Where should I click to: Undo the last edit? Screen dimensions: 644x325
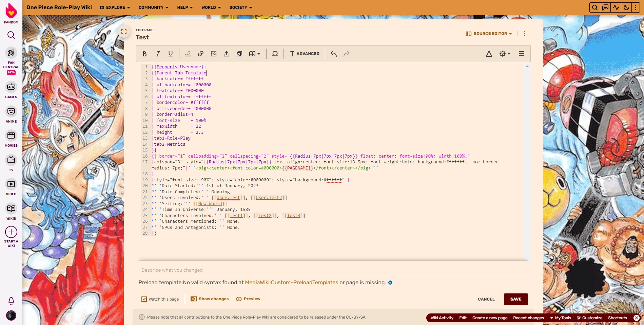click(334, 54)
